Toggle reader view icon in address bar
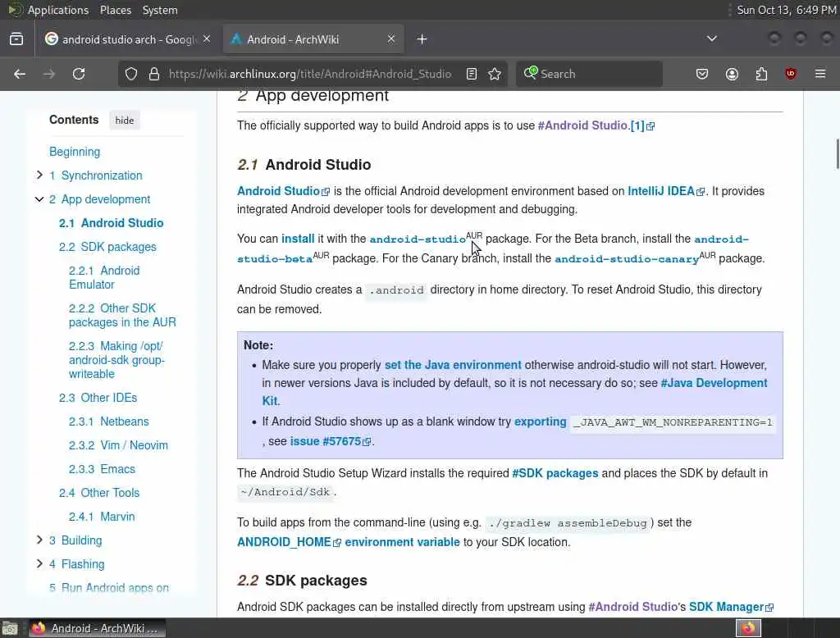Image resolution: width=840 pixels, height=638 pixels. (x=472, y=74)
